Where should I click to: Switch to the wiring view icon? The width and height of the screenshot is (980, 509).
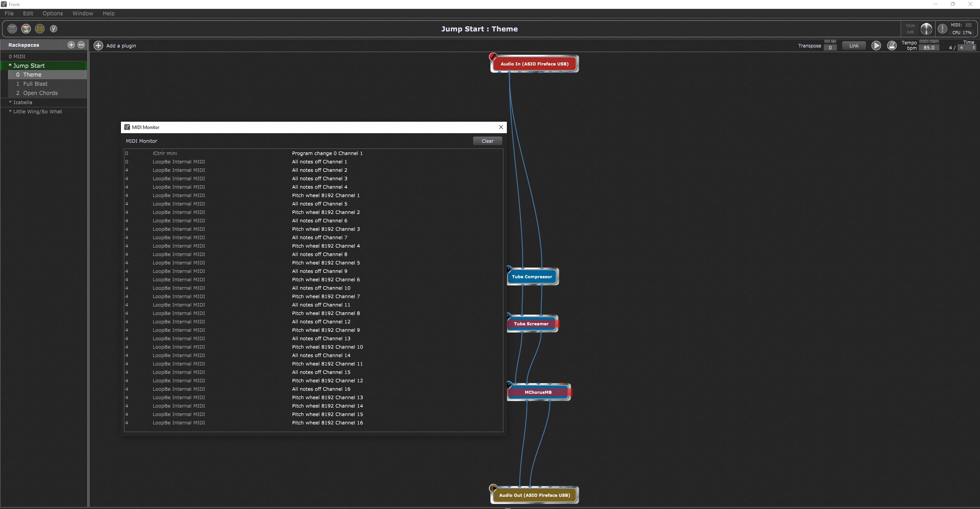click(26, 29)
